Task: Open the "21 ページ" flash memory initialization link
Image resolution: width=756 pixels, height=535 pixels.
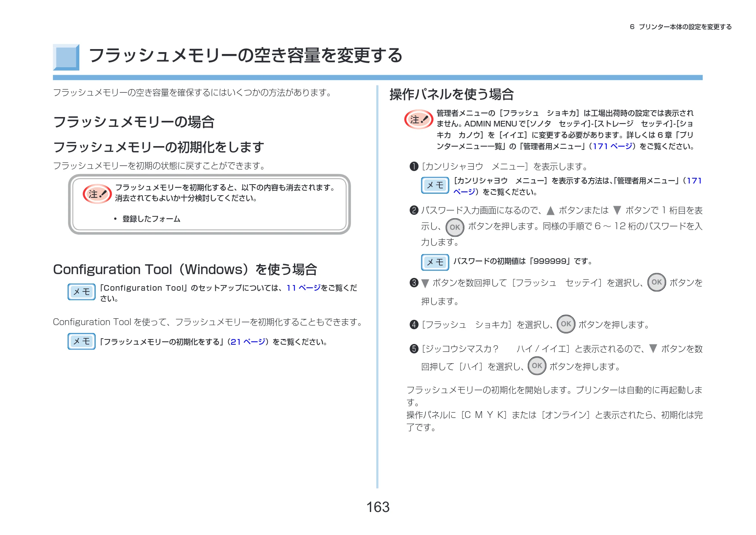Action: point(248,342)
